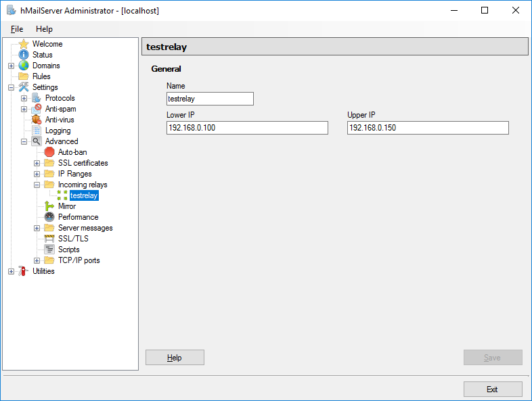Viewport: 532px width, 401px height.
Task: Select Performance label in the tree
Action: click(x=78, y=217)
